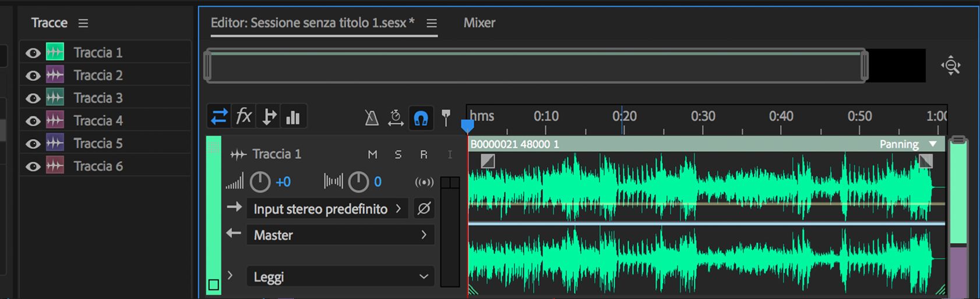Click zoom out full navigator icon
This screenshot has height=299, width=980.
pos(951,65)
